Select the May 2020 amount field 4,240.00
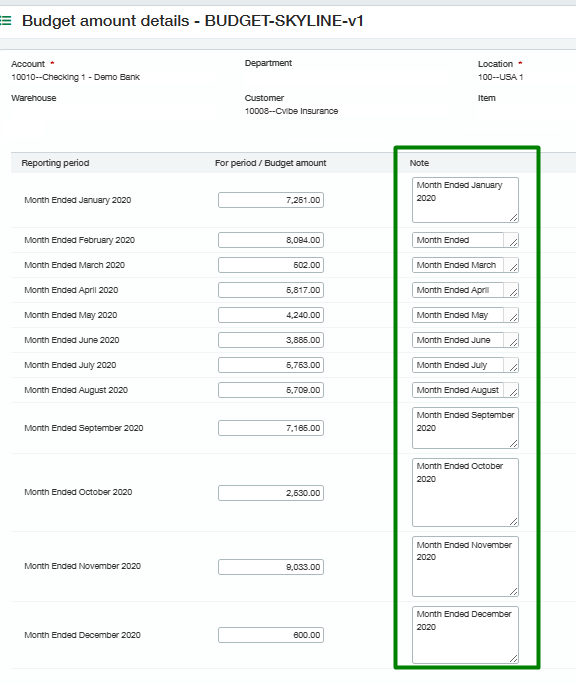 [x=271, y=315]
